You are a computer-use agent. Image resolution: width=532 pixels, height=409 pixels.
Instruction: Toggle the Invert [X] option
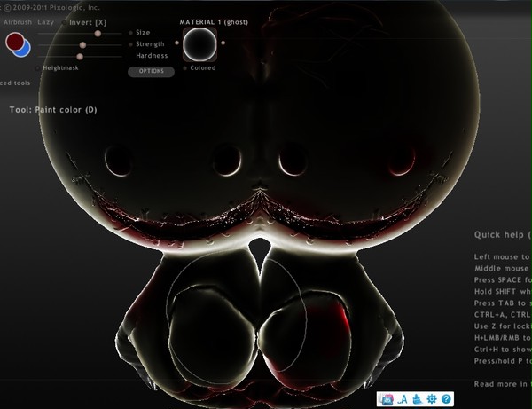pyautogui.click(x=84, y=22)
